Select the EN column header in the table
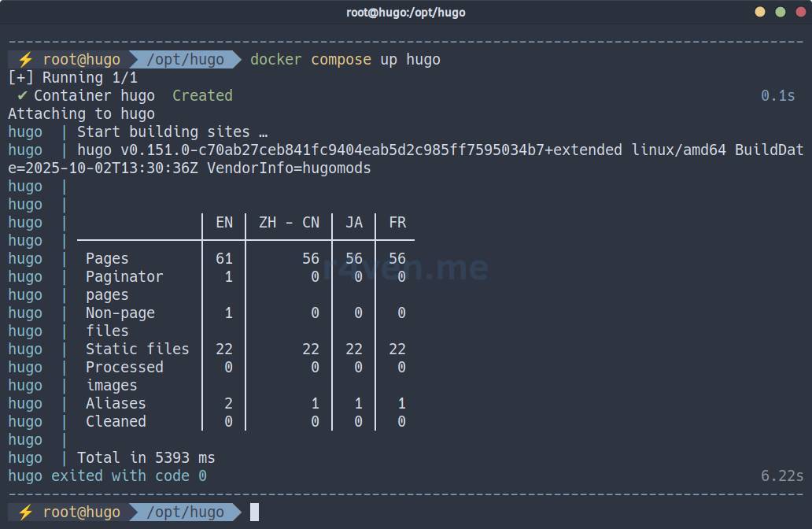The height and width of the screenshot is (529, 812). (224, 223)
